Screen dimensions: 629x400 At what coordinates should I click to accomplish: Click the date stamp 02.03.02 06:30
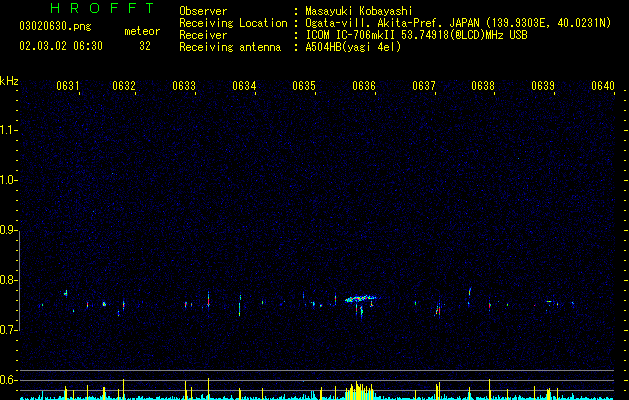point(61,46)
